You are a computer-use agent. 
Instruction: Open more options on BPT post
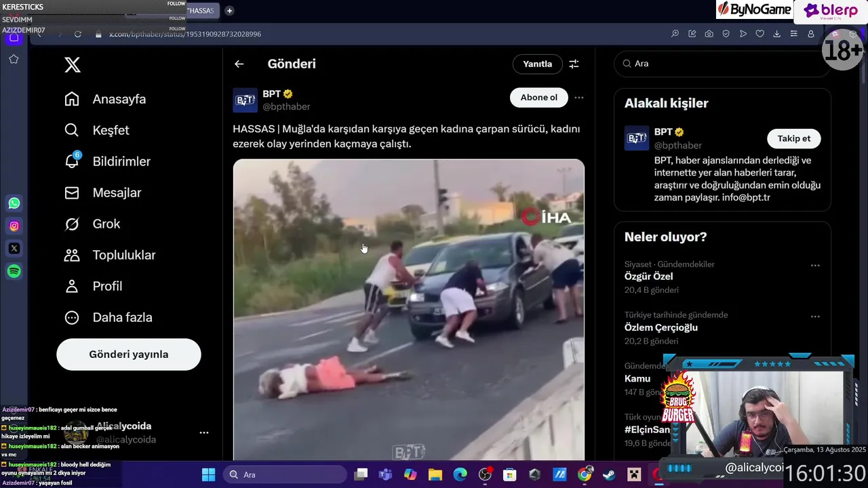coord(578,98)
